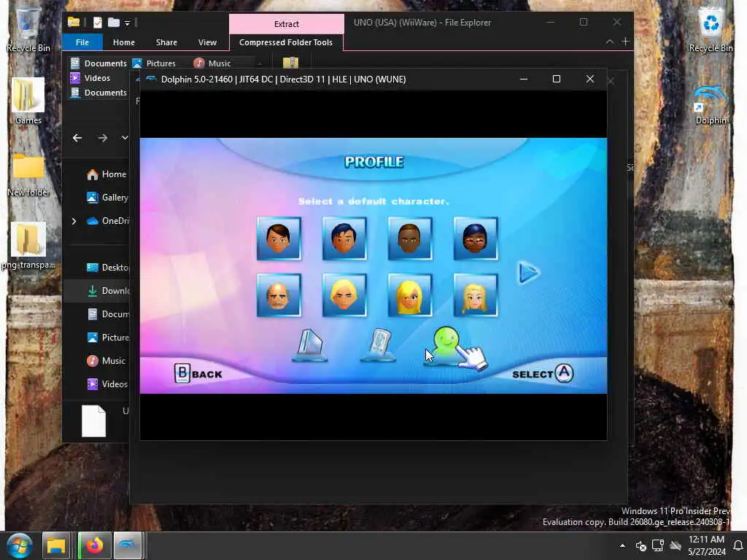This screenshot has height=560, width=747.
Task: Choose the brown-haired man character in the top row
Action: pos(279,238)
